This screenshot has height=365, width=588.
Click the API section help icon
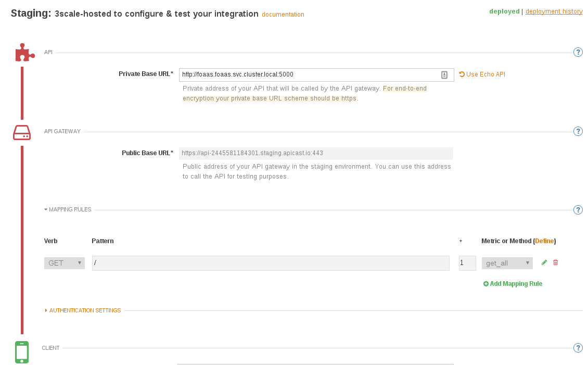point(578,52)
